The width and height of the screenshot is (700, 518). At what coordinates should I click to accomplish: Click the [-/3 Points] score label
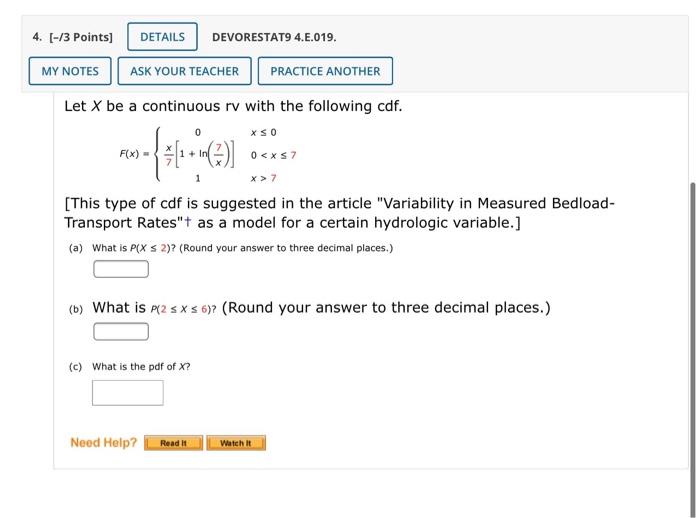[81, 37]
